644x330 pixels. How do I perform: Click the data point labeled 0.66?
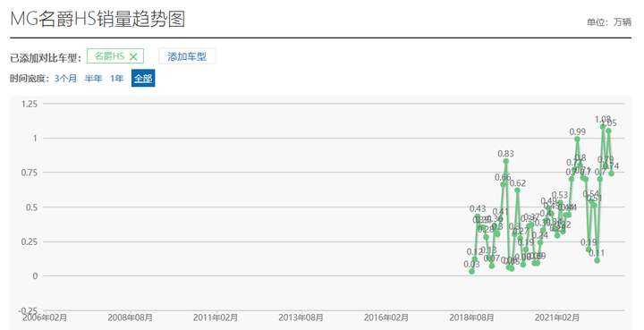[503, 185]
